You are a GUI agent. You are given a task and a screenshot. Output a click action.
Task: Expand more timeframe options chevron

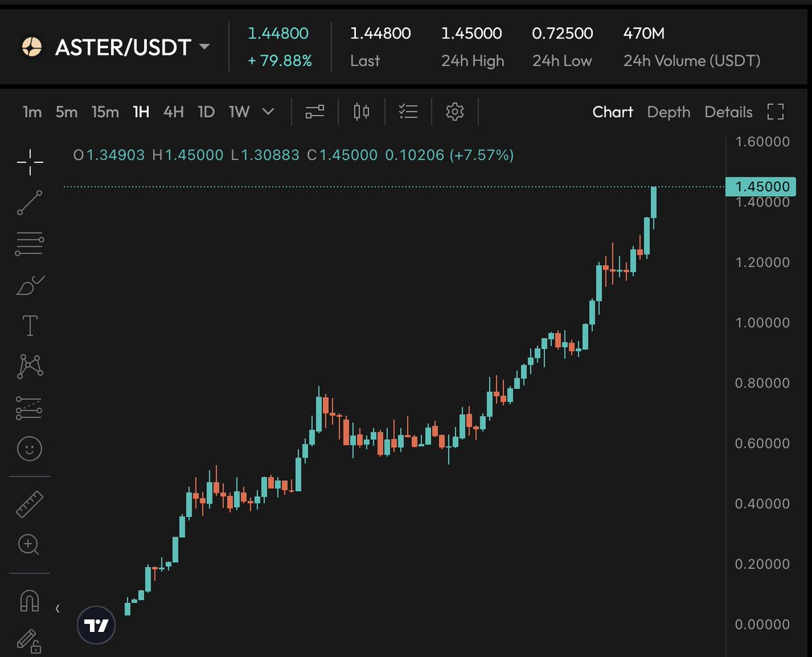click(x=268, y=112)
